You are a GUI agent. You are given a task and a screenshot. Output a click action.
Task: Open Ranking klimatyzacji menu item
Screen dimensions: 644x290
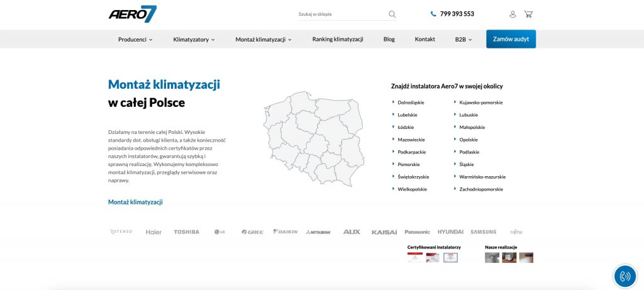(338, 39)
